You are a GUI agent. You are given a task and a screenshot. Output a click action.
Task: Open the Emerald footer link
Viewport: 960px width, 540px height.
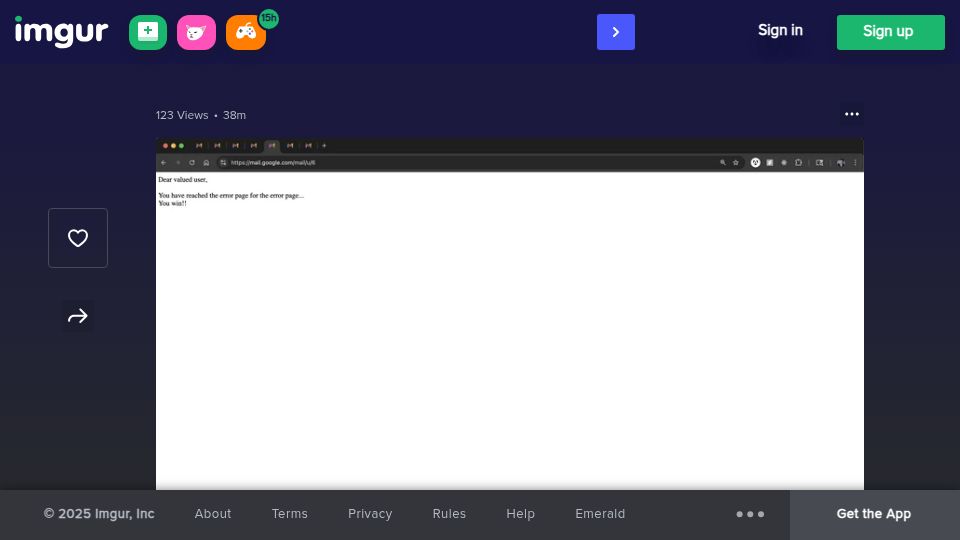pos(600,514)
